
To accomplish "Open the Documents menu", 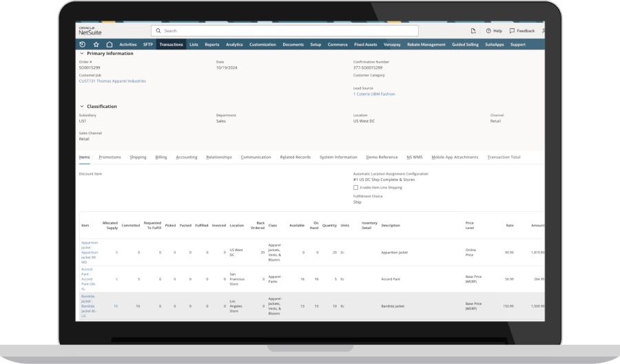I will coord(293,45).
